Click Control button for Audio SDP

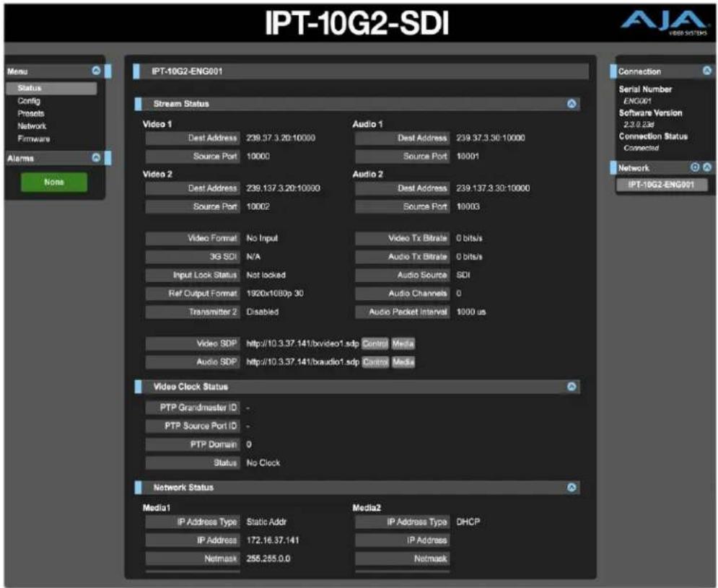(375, 361)
